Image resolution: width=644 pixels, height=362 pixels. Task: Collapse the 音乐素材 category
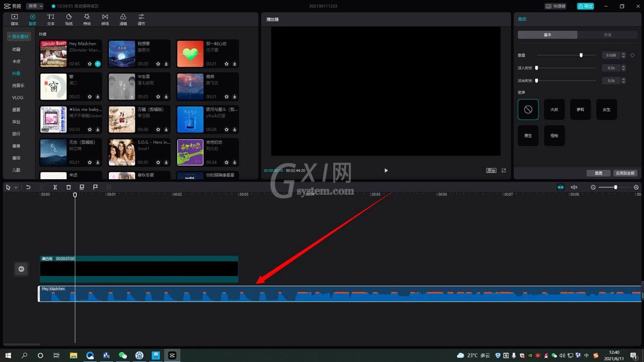pyautogui.click(x=19, y=36)
